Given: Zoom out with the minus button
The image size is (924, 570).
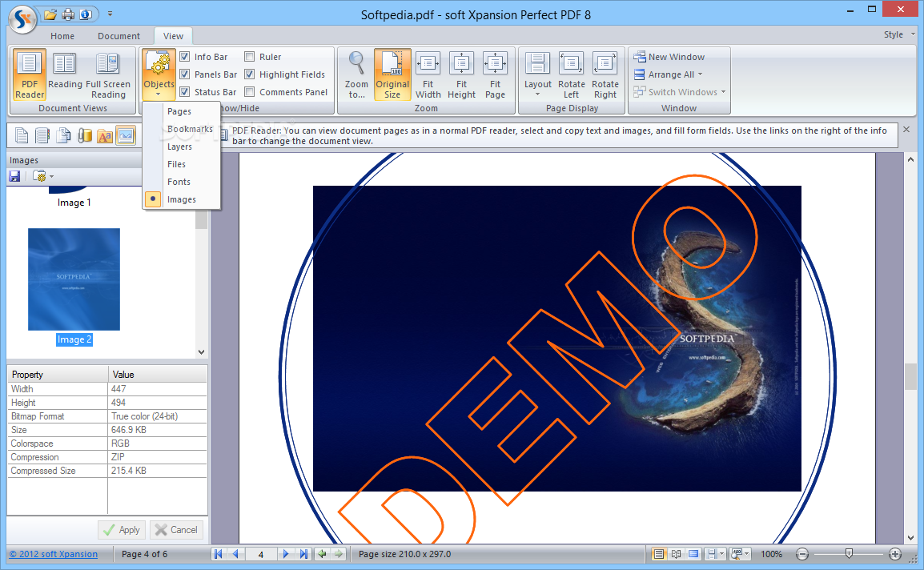Looking at the screenshot, I should point(801,553).
